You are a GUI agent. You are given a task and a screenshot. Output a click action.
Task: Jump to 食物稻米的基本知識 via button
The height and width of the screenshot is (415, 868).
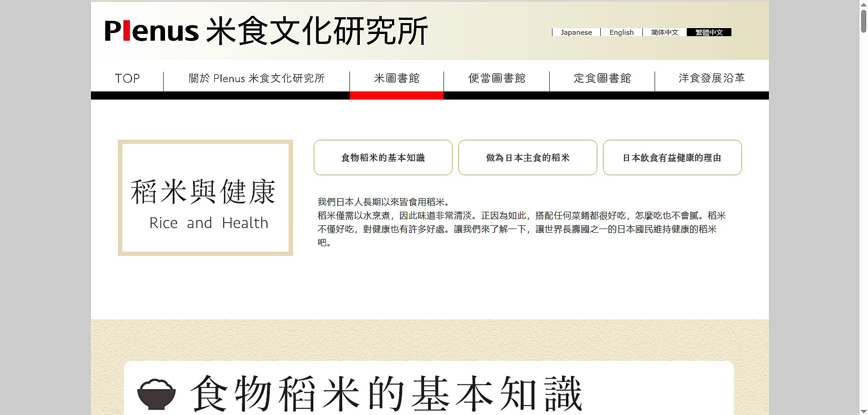click(x=383, y=157)
